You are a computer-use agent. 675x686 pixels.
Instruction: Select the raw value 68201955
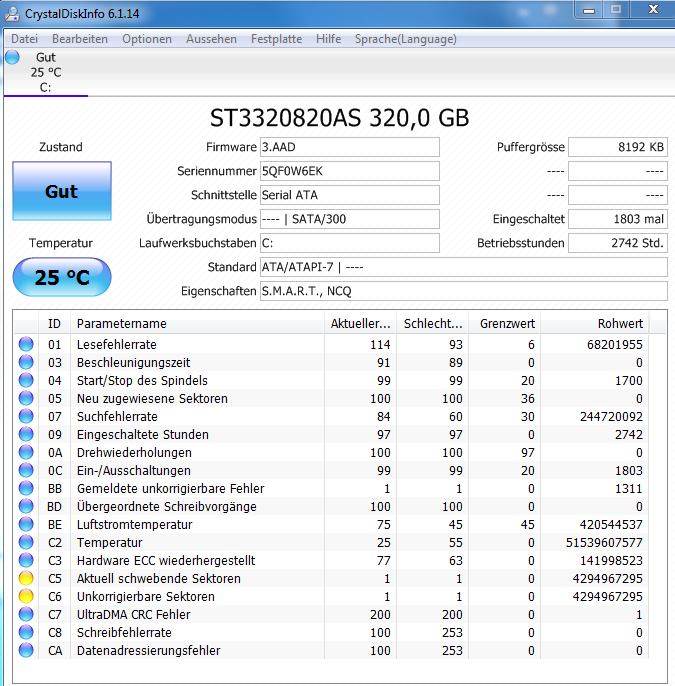(615, 345)
